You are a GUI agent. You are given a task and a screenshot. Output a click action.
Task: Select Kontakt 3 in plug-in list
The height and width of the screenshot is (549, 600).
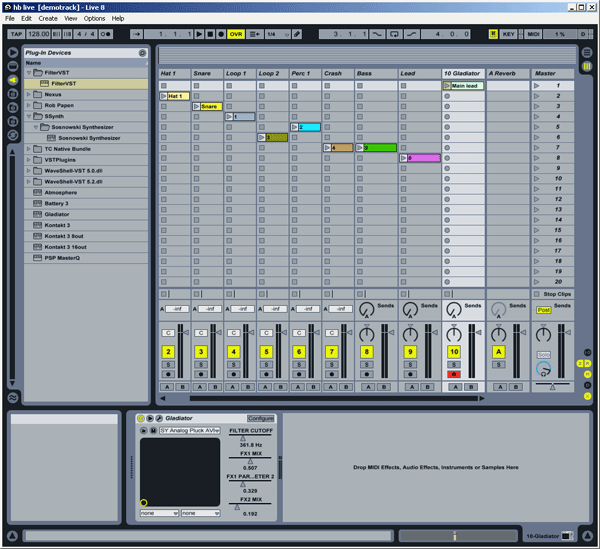(x=56, y=224)
